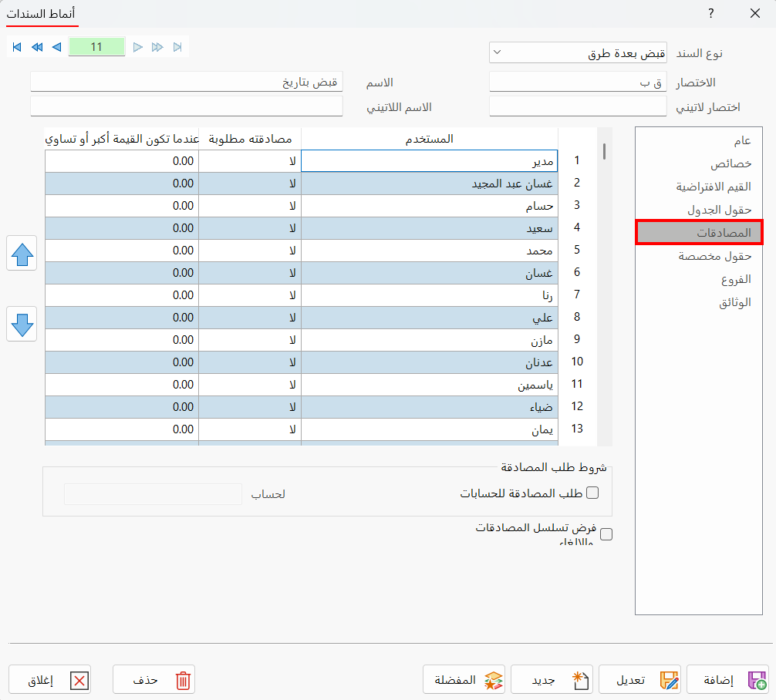Move selected user row up
776x700 pixels.
click(x=22, y=254)
